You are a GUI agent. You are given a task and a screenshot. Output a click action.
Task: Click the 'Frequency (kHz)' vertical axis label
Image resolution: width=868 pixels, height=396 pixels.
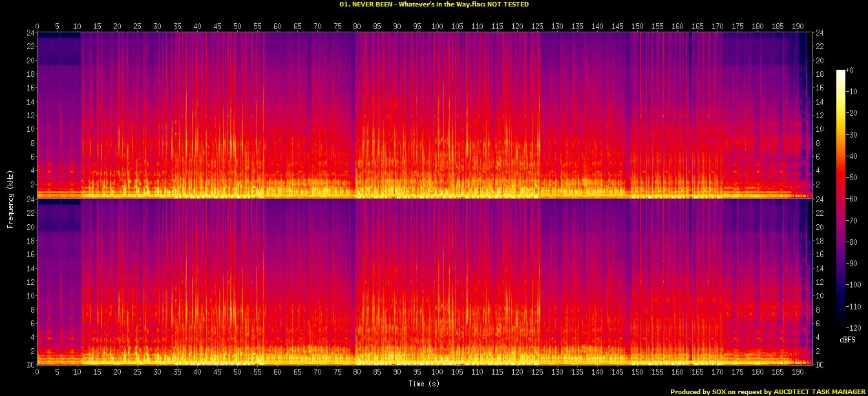click(10, 198)
